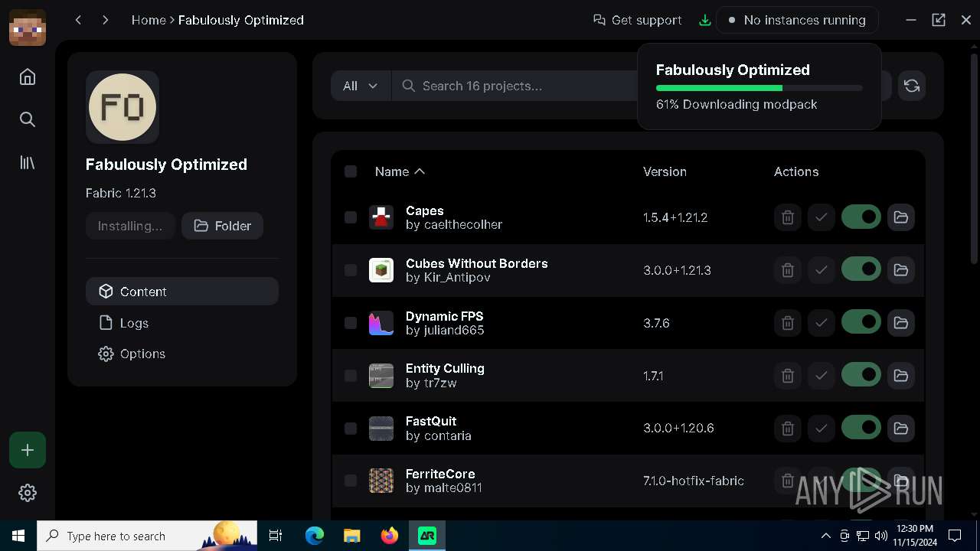Click the update checkmark for Capes
The height and width of the screenshot is (551, 980).
(x=822, y=217)
